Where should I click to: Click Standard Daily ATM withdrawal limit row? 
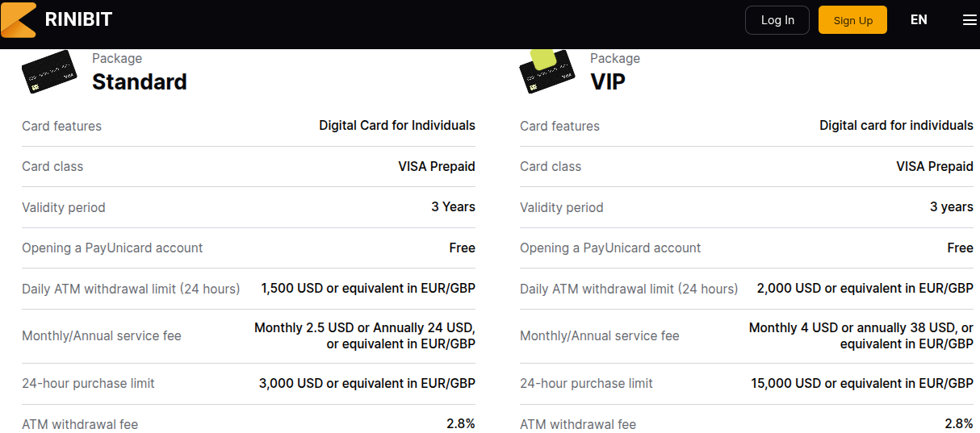coord(249,289)
